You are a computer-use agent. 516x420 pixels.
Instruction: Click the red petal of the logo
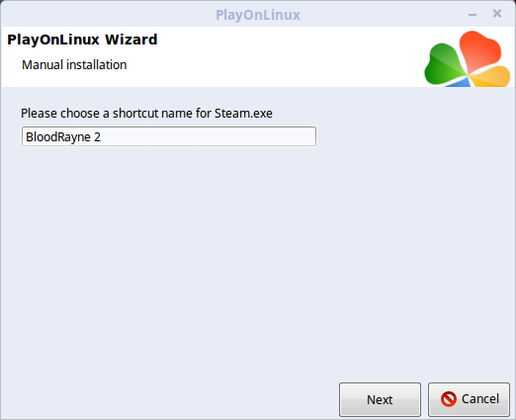479,49
